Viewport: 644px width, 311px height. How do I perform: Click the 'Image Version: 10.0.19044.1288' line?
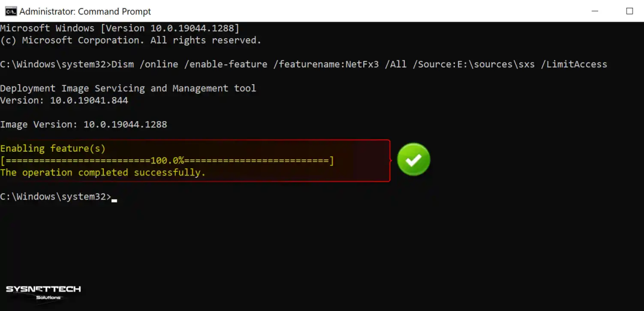[x=83, y=125]
